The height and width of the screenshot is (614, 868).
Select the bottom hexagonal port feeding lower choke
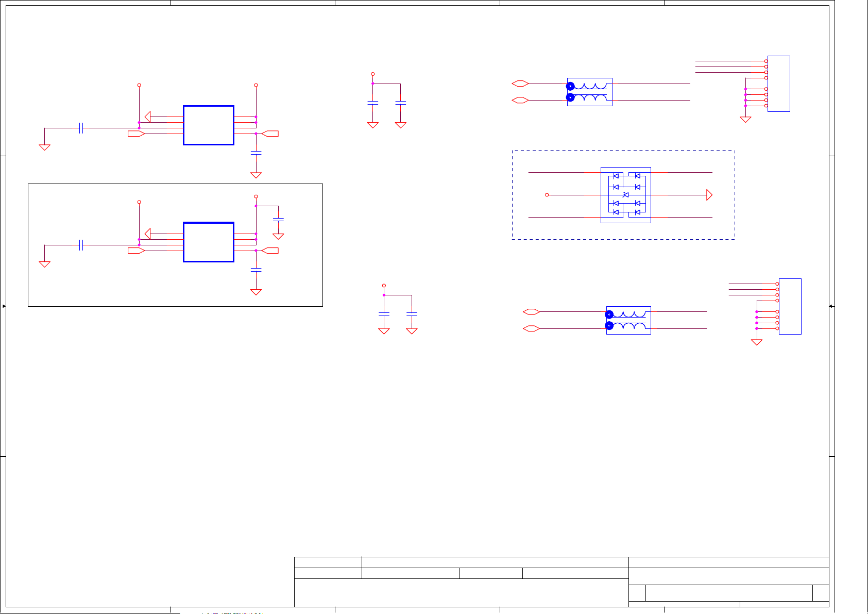pos(531,328)
